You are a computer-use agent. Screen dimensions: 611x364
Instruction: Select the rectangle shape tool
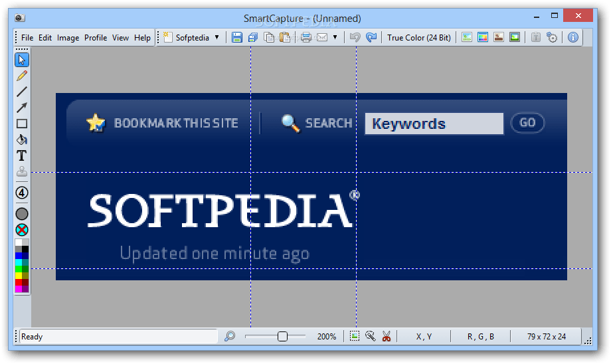(22, 124)
